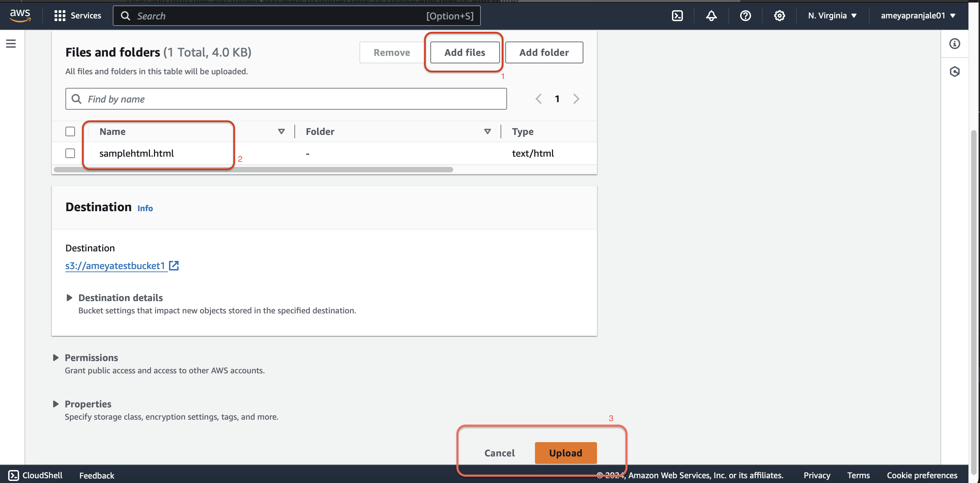Screen dimensions: 980x483
Task: Open the s3://ameyatestbucket1 link
Action: pyautogui.click(x=115, y=265)
